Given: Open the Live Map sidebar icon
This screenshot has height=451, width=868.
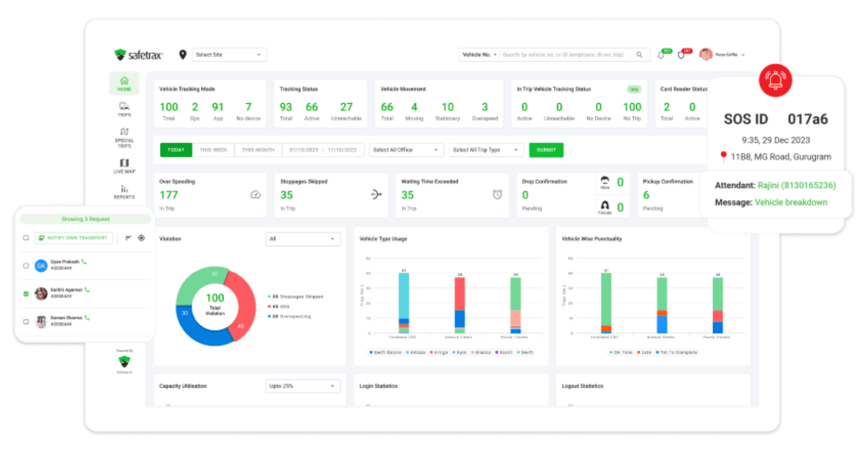Looking at the screenshot, I should [124, 166].
